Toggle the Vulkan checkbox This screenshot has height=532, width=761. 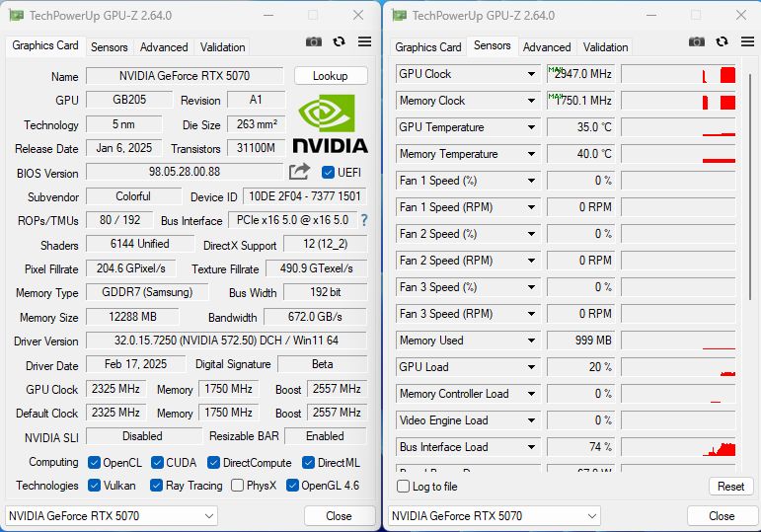pyautogui.click(x=94, y=485)
